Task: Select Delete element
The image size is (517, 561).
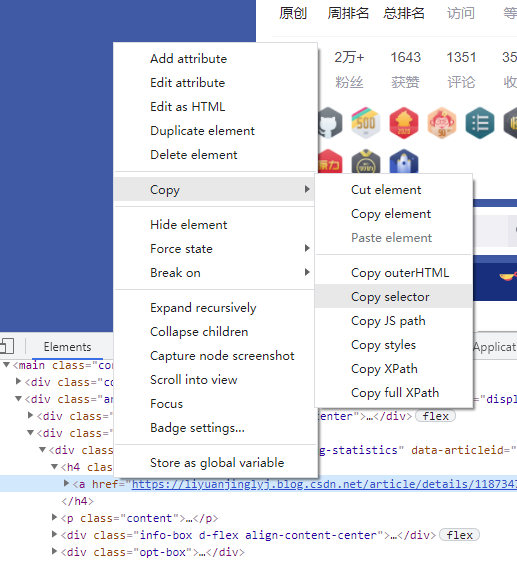Action: tap(194, 155)
